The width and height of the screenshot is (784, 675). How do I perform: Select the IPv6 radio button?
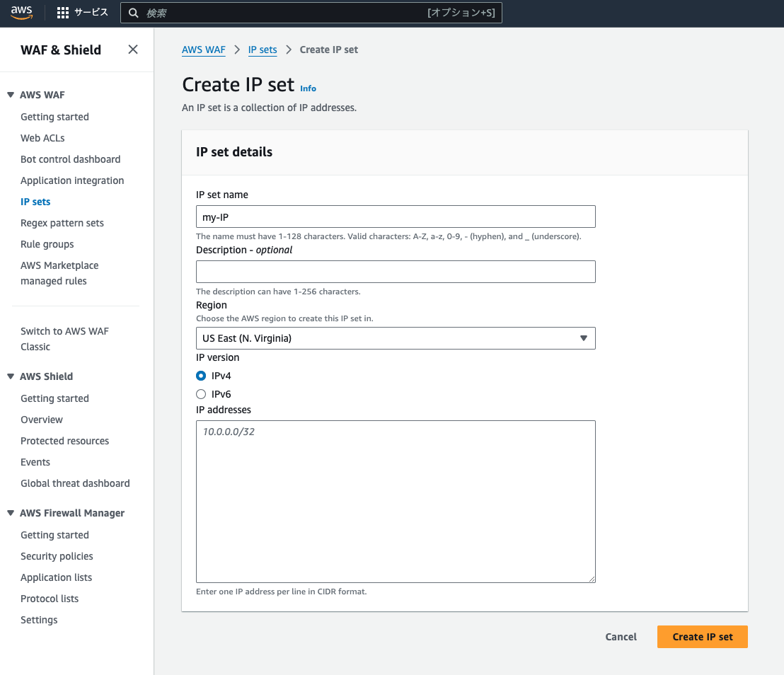pyautogui.click(x=201, y=394)
